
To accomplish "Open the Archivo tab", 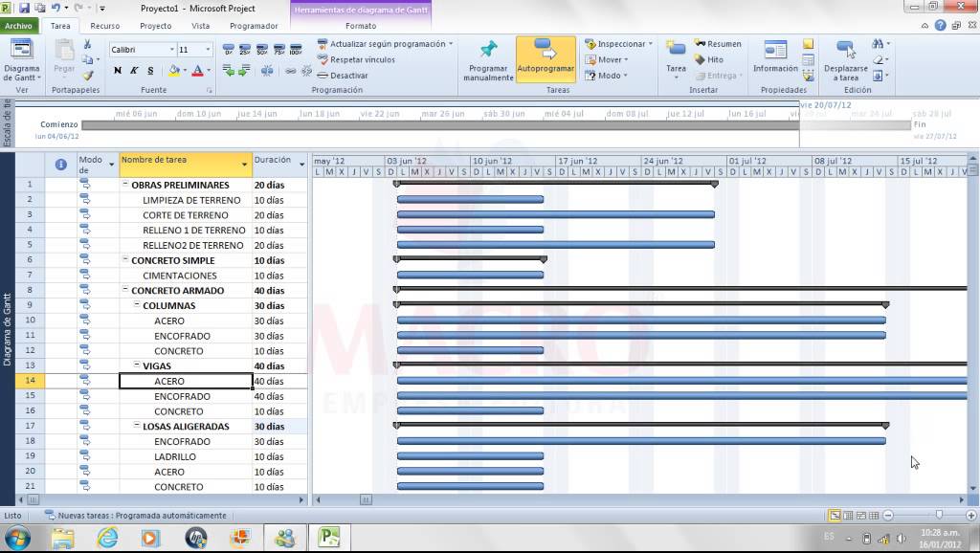I will pos(19,26).
